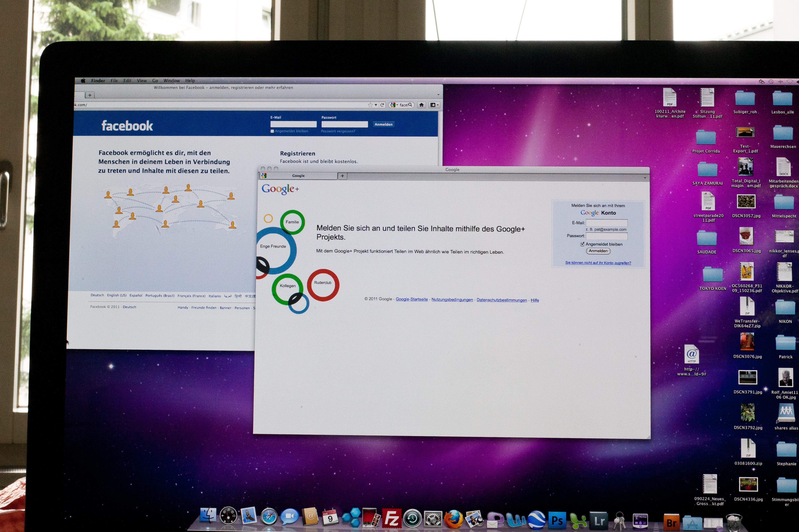Reload the Facebook page with refresh icon
The height and width of the screenshot is (532, 799).
[382, 105]
